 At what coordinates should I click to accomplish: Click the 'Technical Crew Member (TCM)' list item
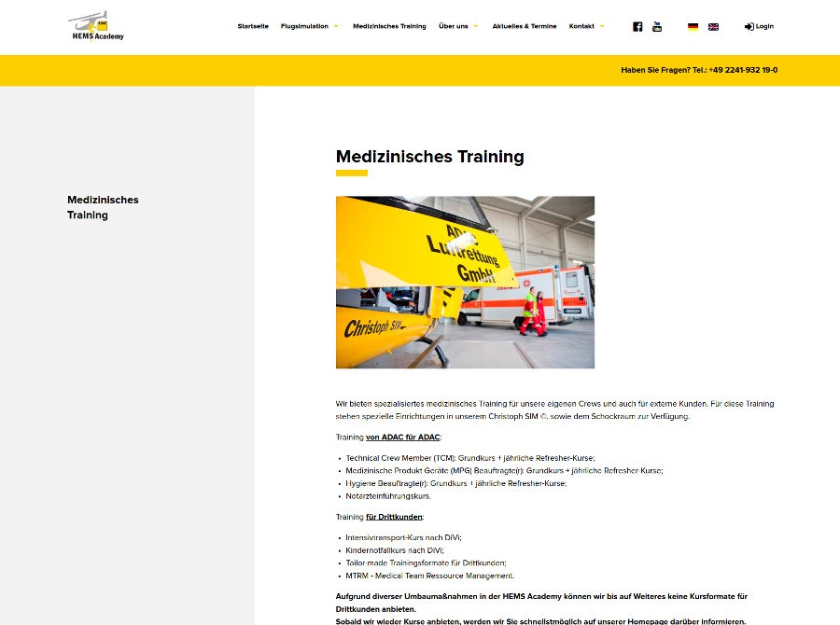470,458
